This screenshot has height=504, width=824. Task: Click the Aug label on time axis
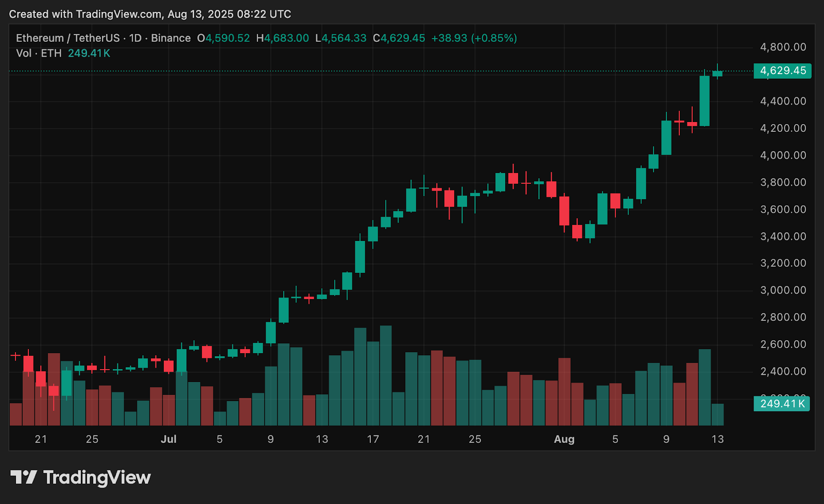(564, 439)
